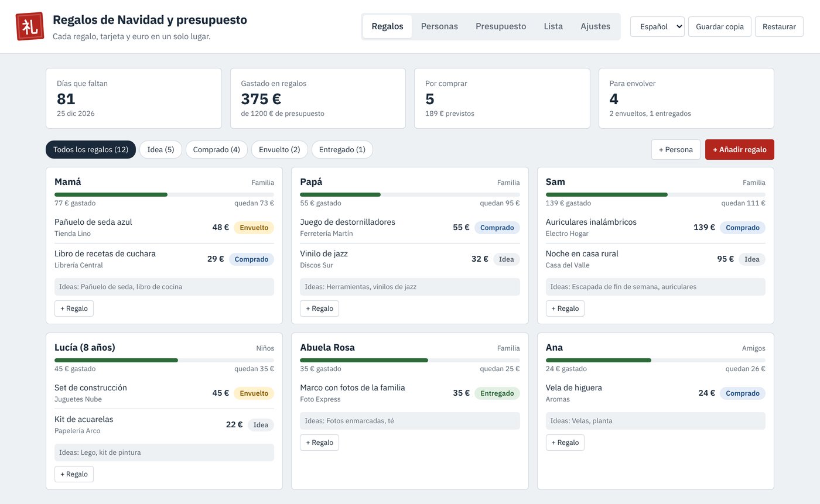Add a gift with Papá's + Regalo button
The width and height of the screenshot is (820, 504).
point(319,308)
